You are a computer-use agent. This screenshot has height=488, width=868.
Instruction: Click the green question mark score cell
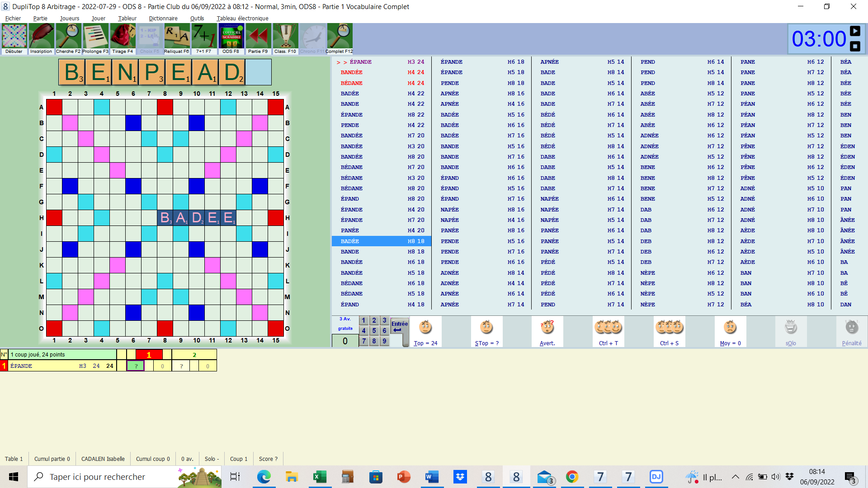(x=136, y=366)
